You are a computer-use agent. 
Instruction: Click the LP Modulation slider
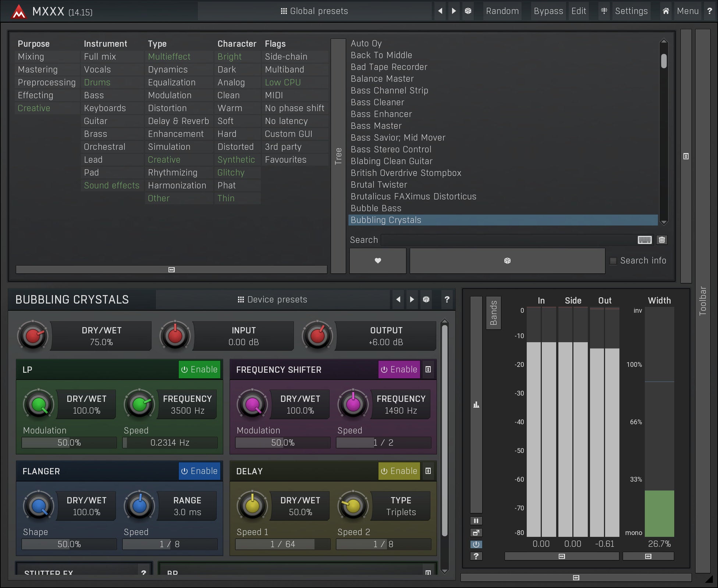click(x=69, y=443)
